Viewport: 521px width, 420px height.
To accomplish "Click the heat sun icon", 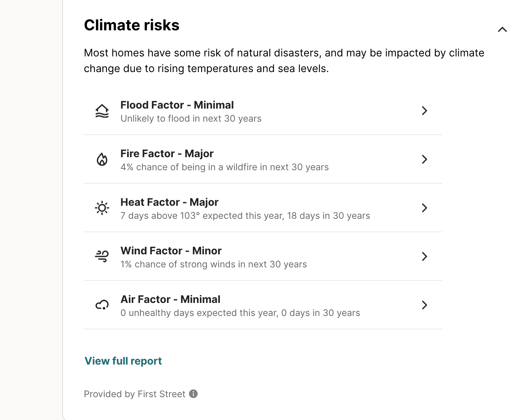I will [x=102, y=208].
